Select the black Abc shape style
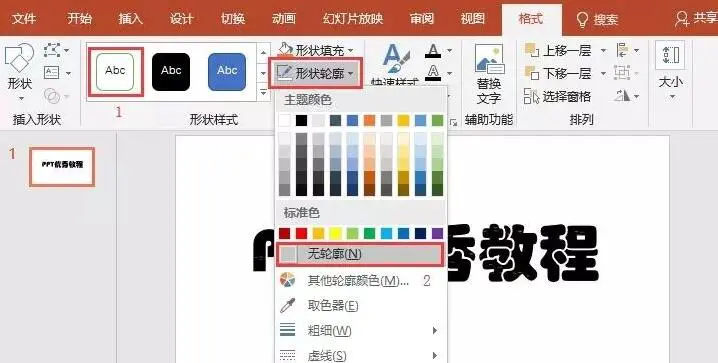Image resolution: width=718 pixels, height=363 pixels. pyautogui.click(x=171, y=71)
